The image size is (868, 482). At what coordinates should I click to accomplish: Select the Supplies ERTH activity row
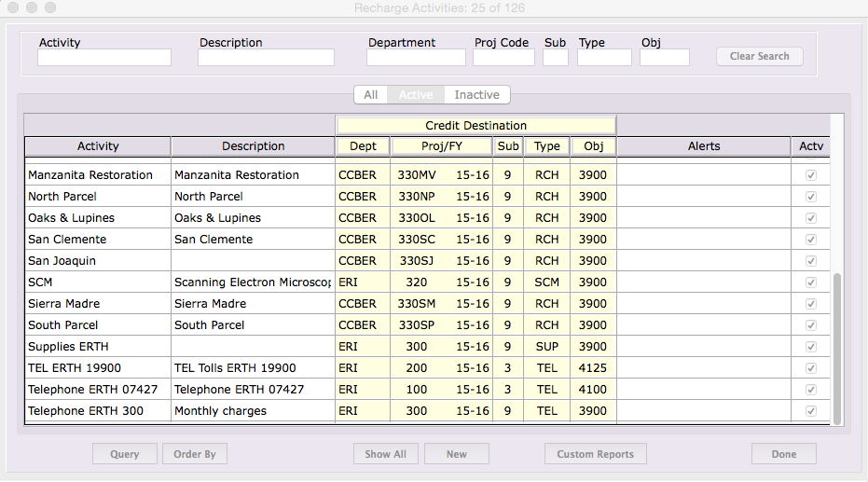[98, 347]
